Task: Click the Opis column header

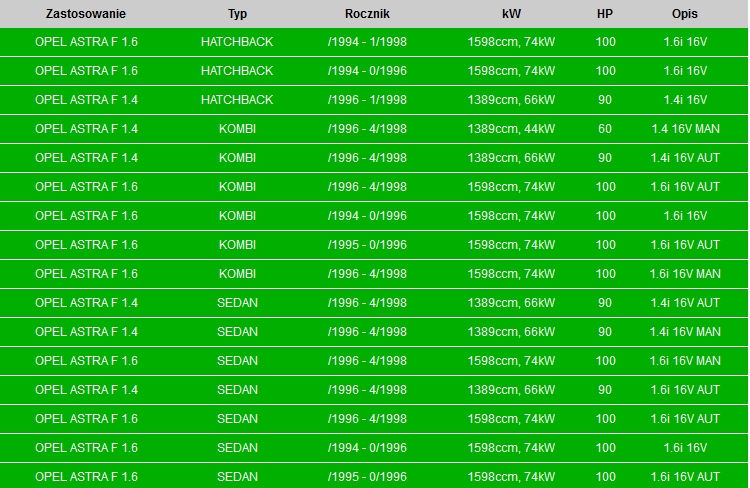Action: (685, 14)
